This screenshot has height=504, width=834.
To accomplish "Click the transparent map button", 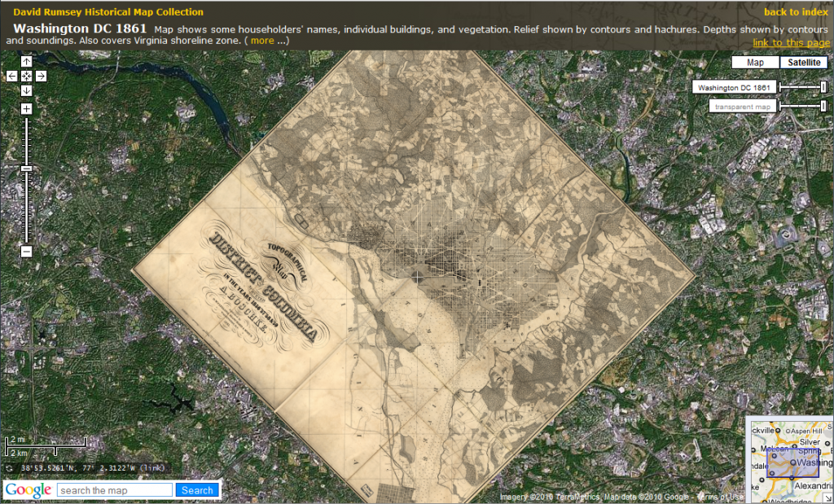I will pos(743,107).
